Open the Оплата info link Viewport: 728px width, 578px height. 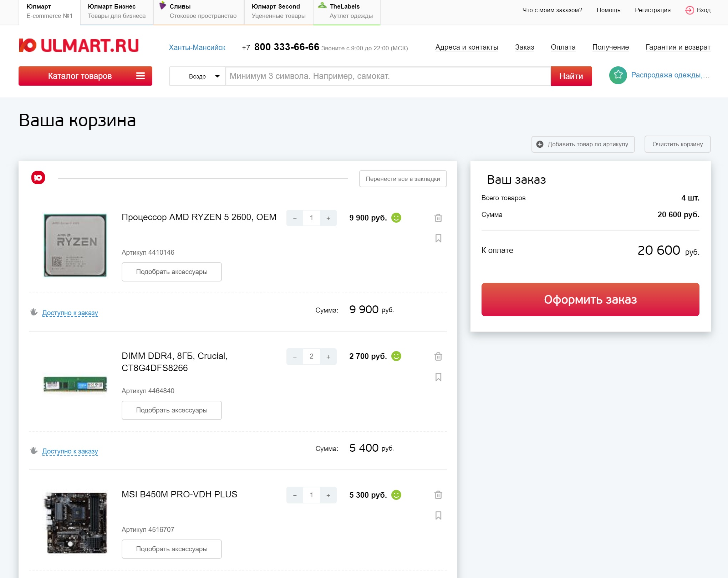click(563, 47)
